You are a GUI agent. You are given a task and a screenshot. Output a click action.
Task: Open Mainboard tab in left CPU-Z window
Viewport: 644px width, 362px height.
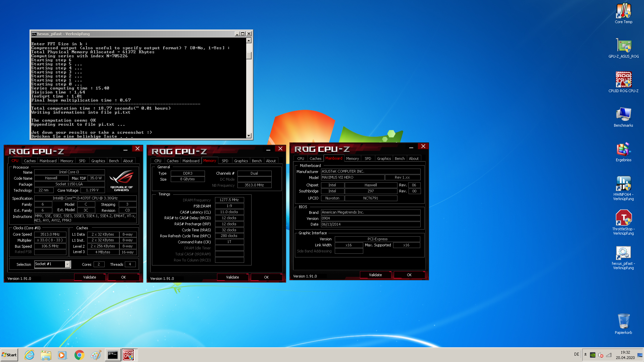48,161
